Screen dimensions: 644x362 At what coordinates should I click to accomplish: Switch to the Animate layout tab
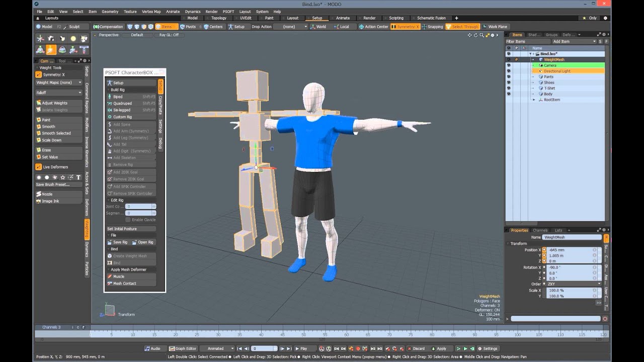click(343, 18)
